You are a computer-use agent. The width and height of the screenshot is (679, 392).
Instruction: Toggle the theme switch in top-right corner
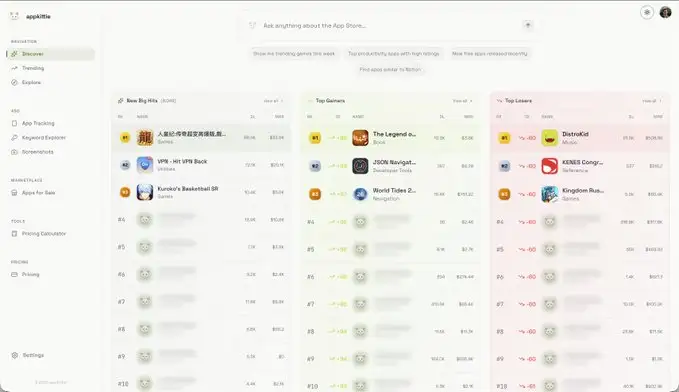pyautogui.click(x=647, y=13)
